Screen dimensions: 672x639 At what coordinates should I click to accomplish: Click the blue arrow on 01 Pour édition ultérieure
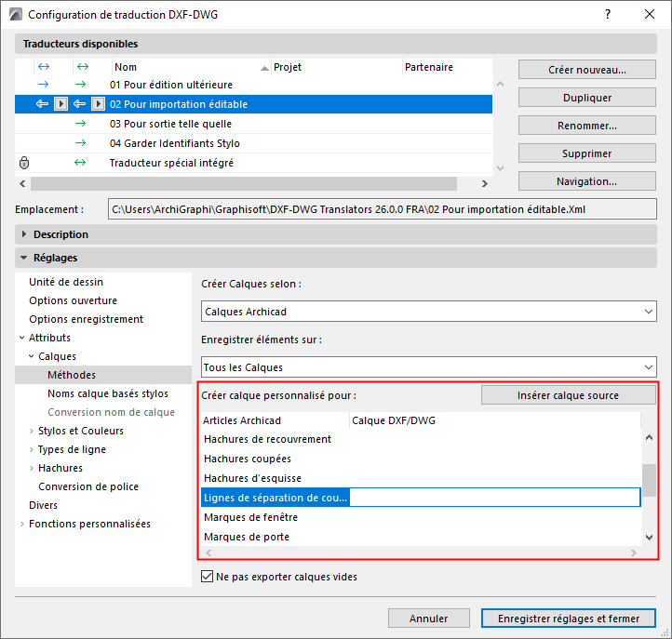pos(42,85)
